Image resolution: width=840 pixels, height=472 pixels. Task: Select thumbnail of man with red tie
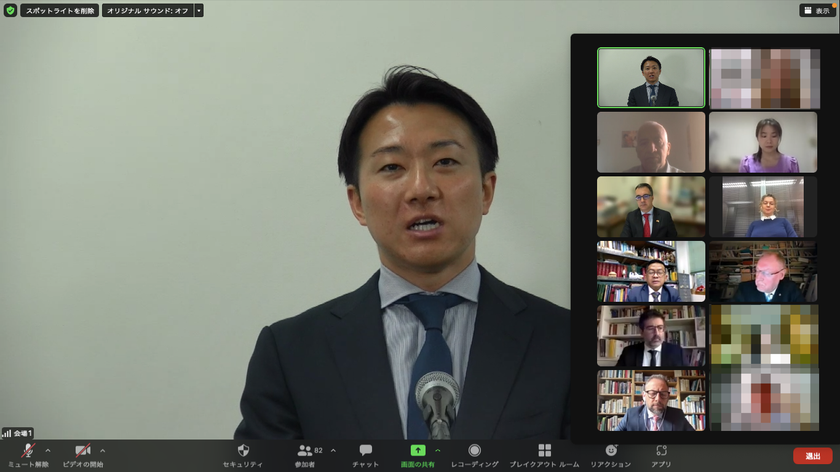click(651, 207)
